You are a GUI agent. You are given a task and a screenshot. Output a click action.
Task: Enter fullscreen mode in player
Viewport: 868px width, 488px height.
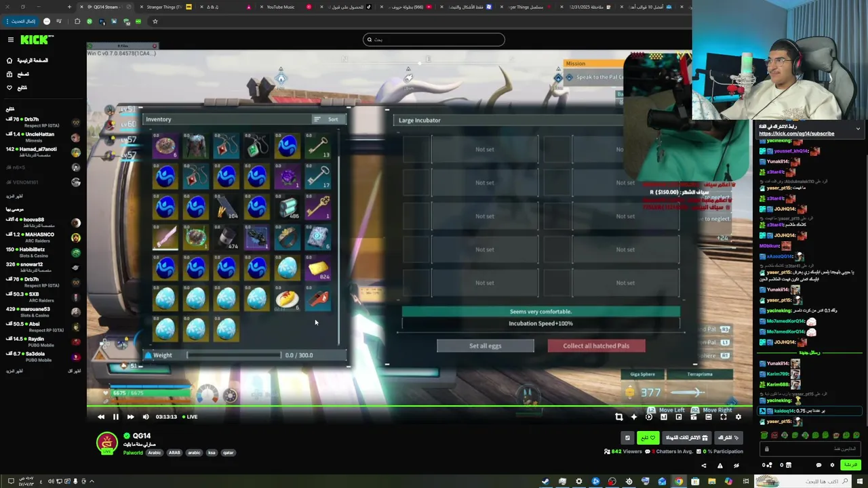click(724, 417)
